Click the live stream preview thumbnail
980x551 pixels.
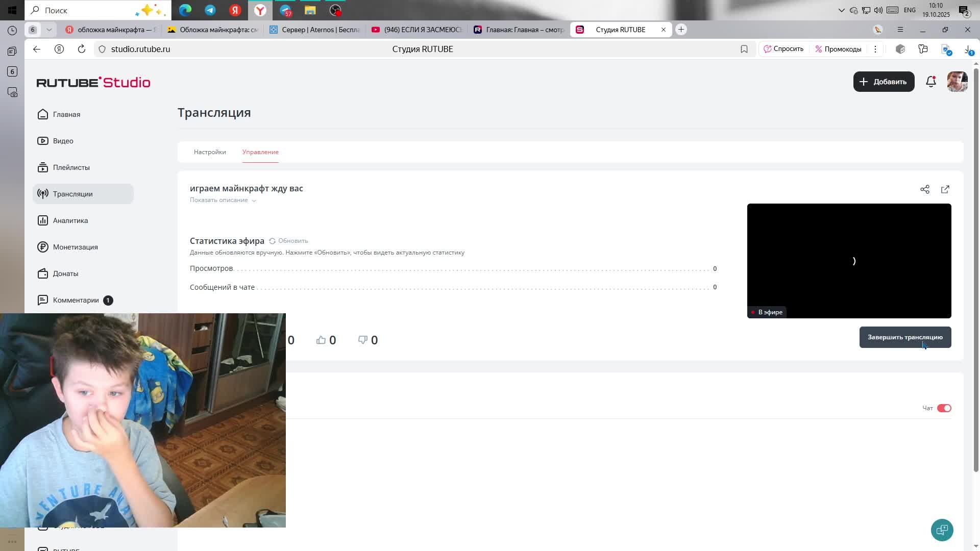point(848,260)
